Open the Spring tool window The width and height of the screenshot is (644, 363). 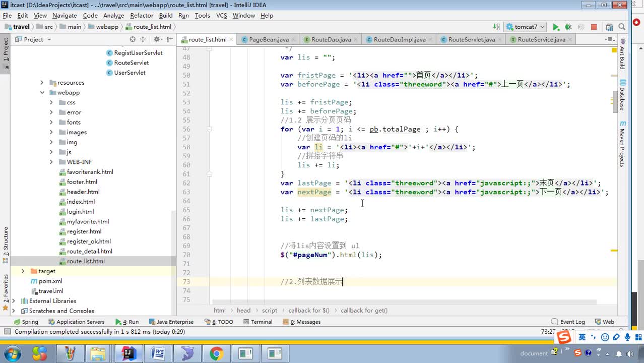pyautogui.click(x=26, y=322)
